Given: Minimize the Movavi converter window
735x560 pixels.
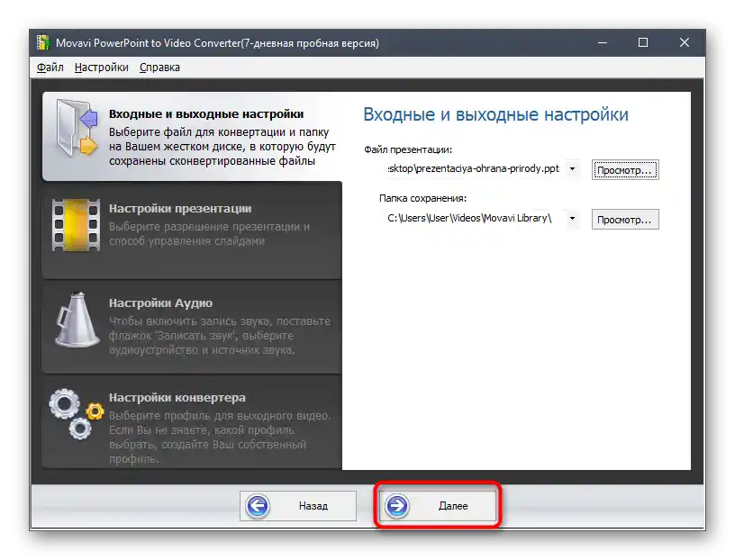Looking at the screenshot, I should pyautogui.click(x=603, y=42).
